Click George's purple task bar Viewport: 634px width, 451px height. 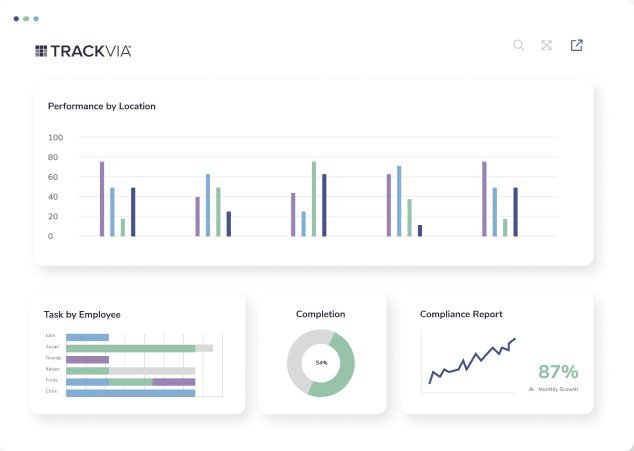click(87, 359)
